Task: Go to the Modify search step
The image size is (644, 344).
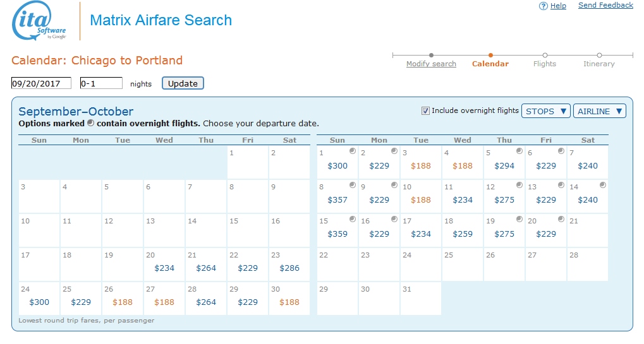Action: pyautogui.click(x=431, y=64)
